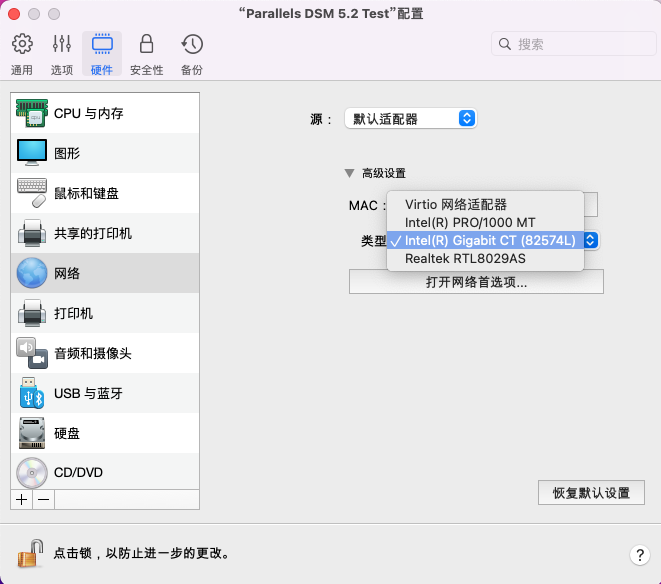Open the 通用 general settings tab

[22, 54]
